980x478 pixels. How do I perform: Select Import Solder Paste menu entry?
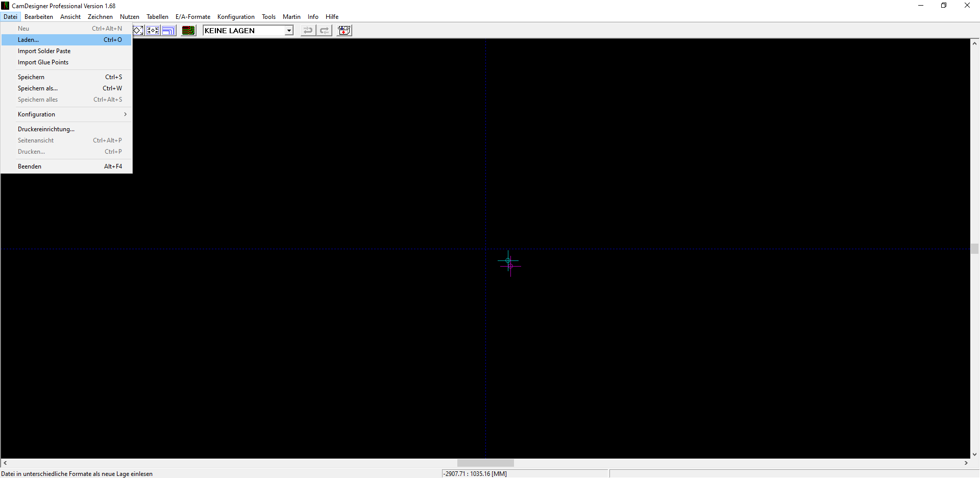pyautogui.click(x=44, y=51)
